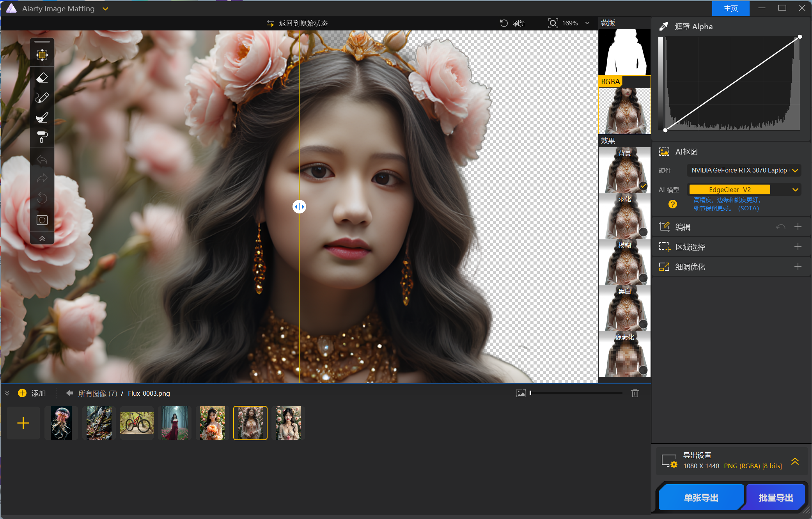Click the thumbnail size slider handle
The height and width of the screenshot is (519, 812).
tap(530, 393)
